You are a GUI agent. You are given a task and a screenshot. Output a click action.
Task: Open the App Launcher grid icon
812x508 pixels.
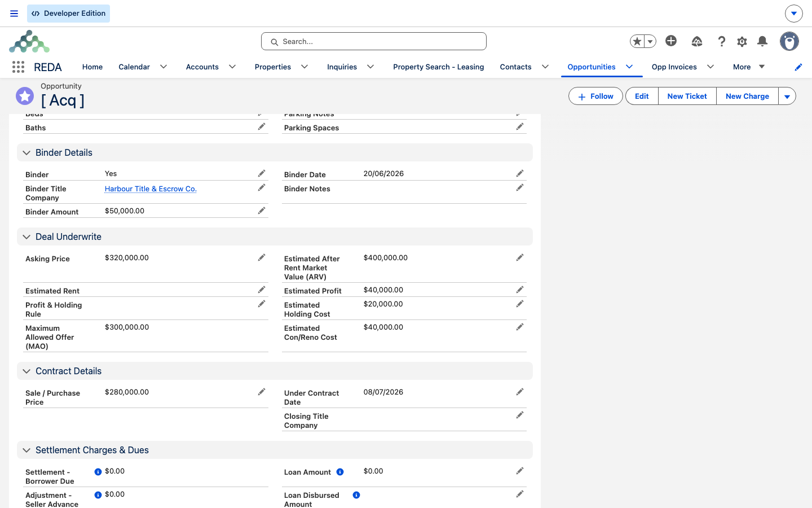pos(18,67)
